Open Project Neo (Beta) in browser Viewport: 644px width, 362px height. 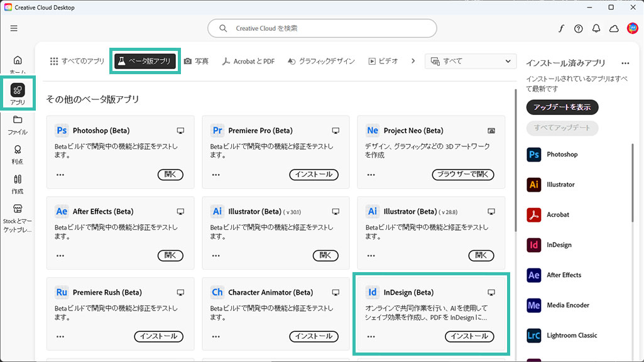(463, 175)
